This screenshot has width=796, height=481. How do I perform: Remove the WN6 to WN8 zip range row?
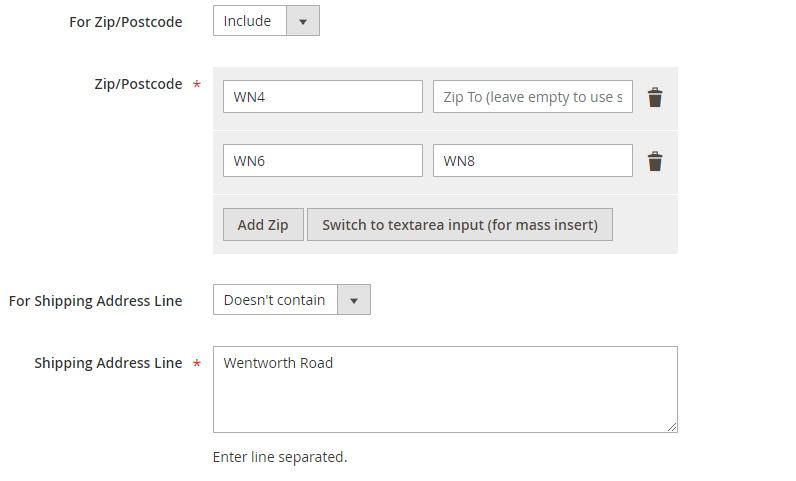[655, 161]
